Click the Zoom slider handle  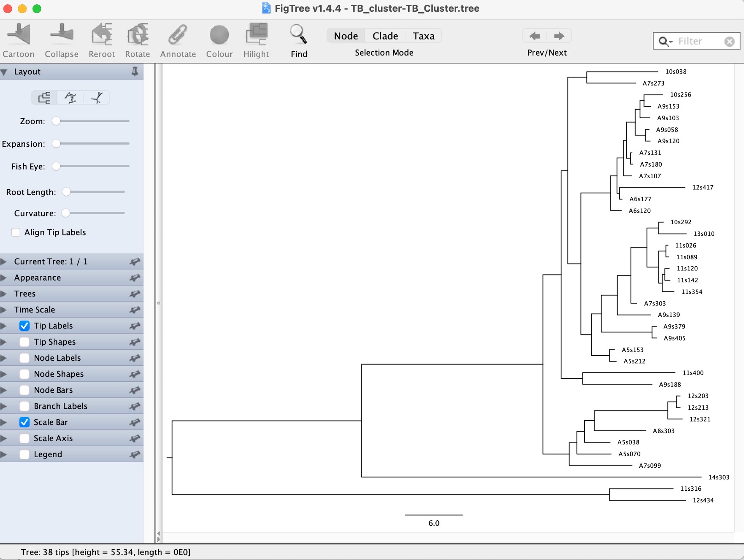click(x=56, y=121)
